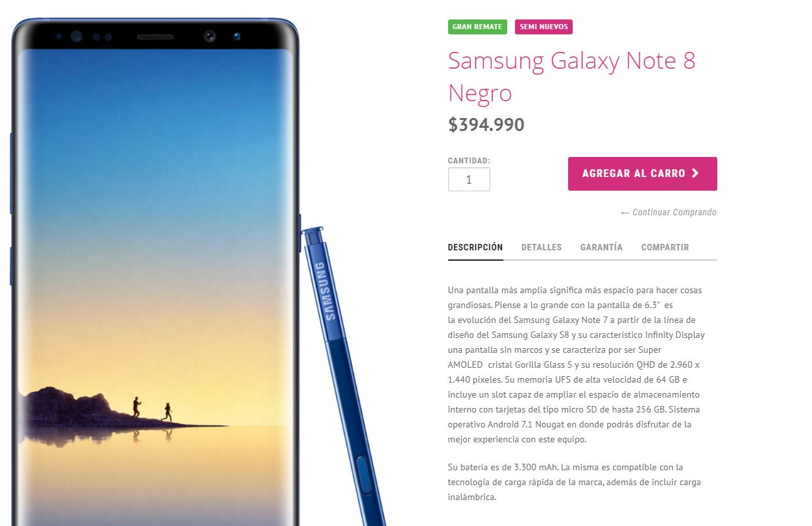This screenshot has width=812, height=526.
Task: Click the Samsung Galaxy Note 8 Negro title
Action: pyautogui.click(x=571, y=77)
